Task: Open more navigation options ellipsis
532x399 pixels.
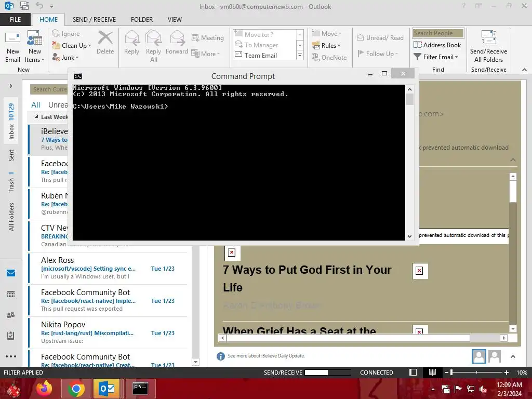Action: 11,356
